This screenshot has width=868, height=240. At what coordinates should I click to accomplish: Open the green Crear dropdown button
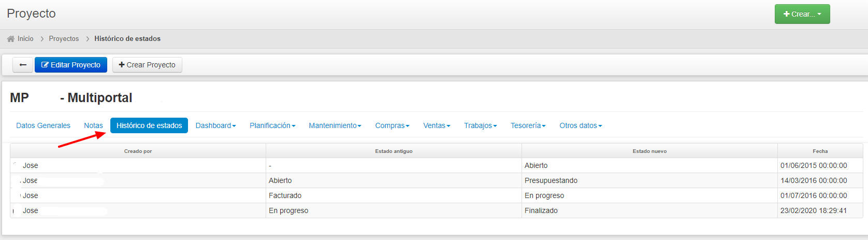tap(802, 14)
